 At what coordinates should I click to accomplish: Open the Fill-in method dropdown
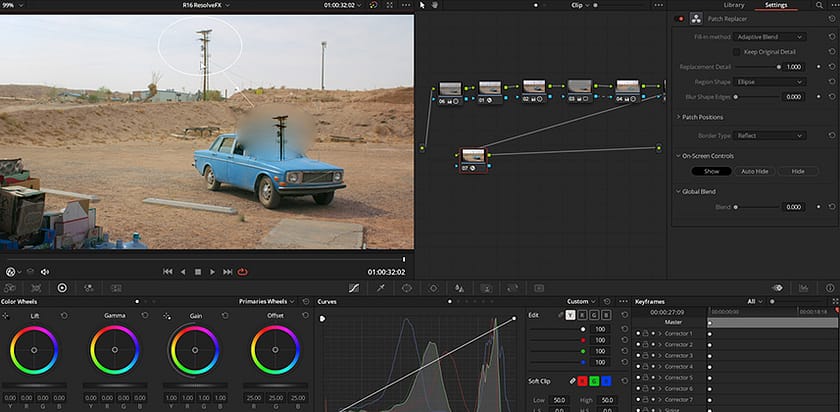(x=770, y=37)
